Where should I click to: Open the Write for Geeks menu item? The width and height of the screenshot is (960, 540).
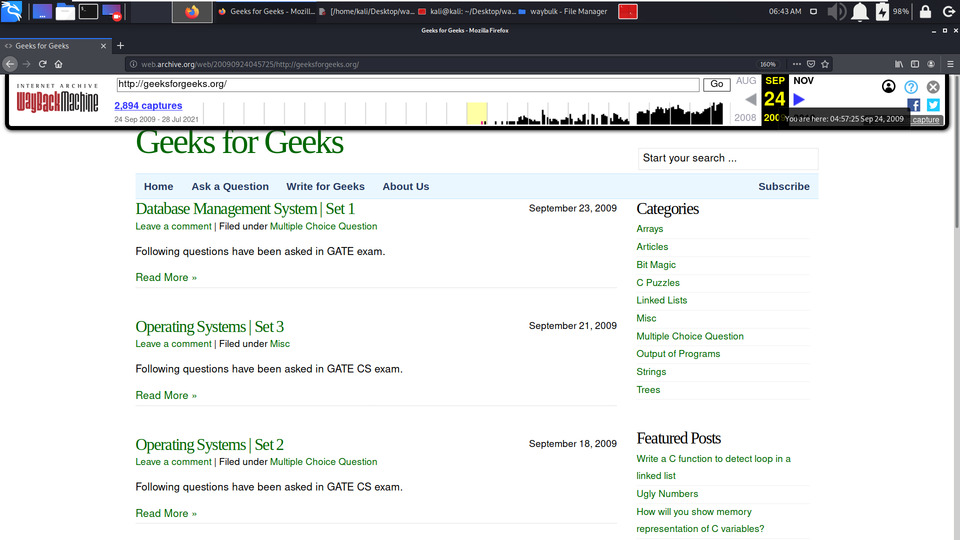pos(325,187)
